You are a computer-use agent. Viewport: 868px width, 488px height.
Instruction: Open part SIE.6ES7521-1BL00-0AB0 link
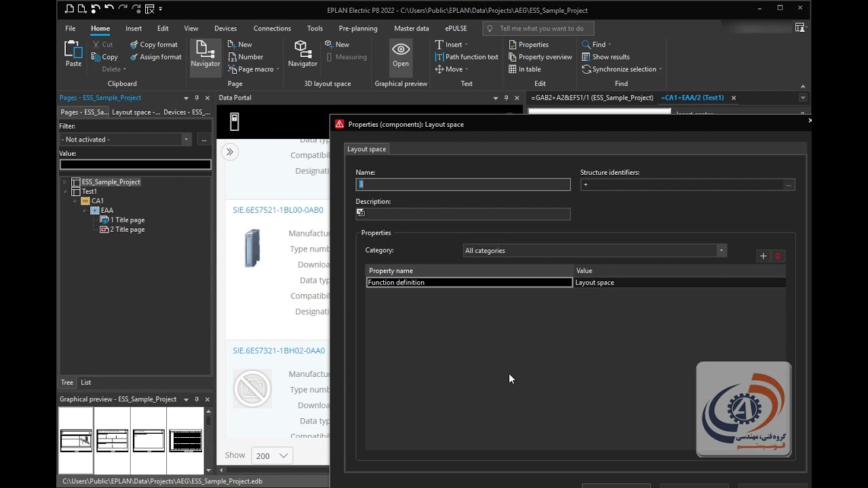[278, 210]
